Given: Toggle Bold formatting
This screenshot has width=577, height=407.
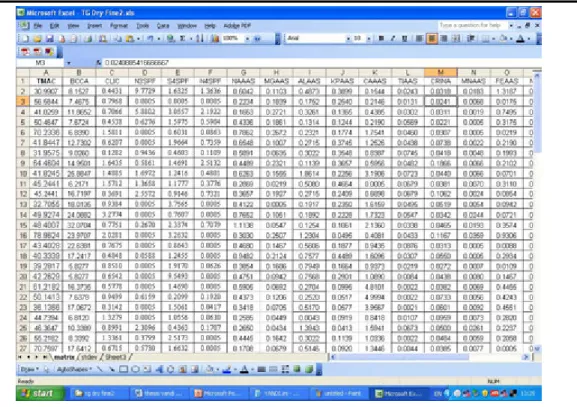Looking at the screenshot, I should [381, 38].
